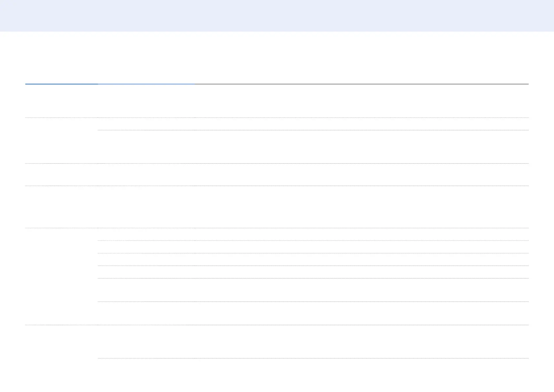This screenshot has height=392, width=554.
Task: Click the left column cell of fourth body row
Action: (x=62, y=276)
